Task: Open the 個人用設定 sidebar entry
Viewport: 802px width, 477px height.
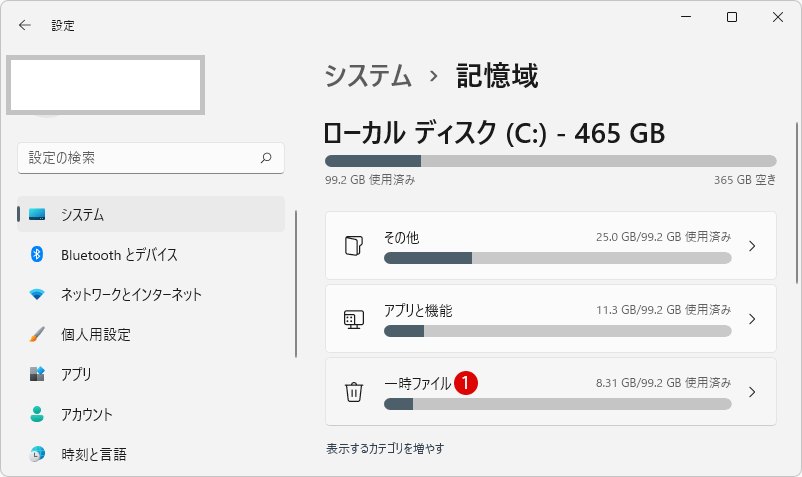Action: click(x=151, y=334)
